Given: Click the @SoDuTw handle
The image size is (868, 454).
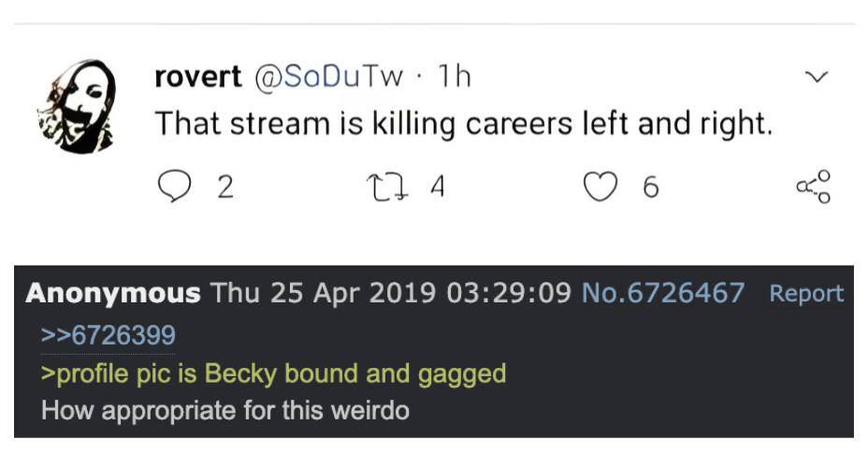Looking at the screenshot, I should [x=329, y=77].
